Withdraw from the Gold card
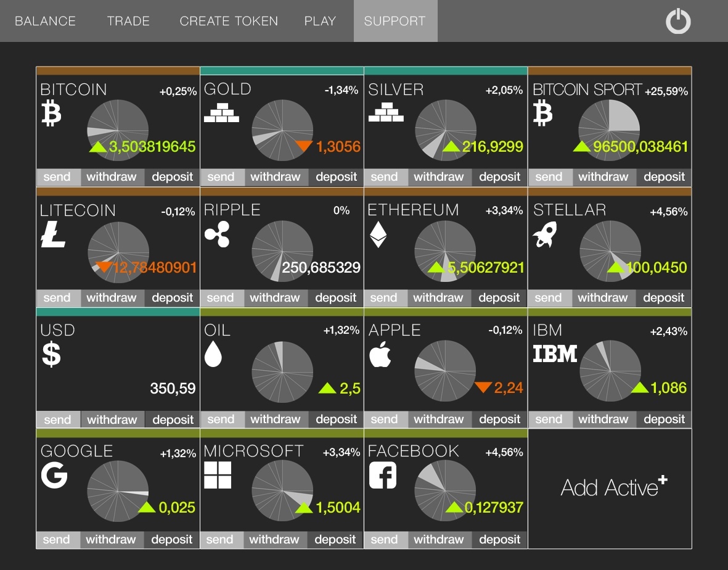 [276, 177]
